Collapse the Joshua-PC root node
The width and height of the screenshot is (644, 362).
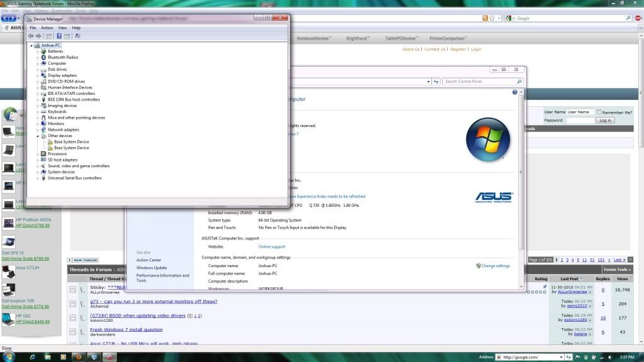point(31,45)
